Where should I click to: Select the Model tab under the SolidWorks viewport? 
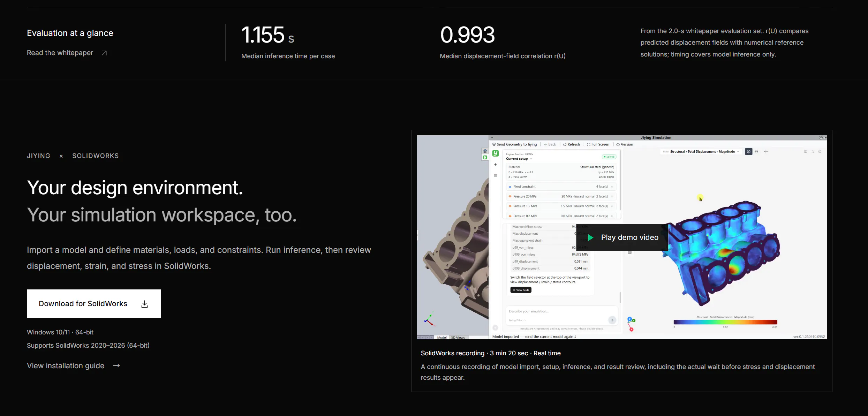point(442,338)
